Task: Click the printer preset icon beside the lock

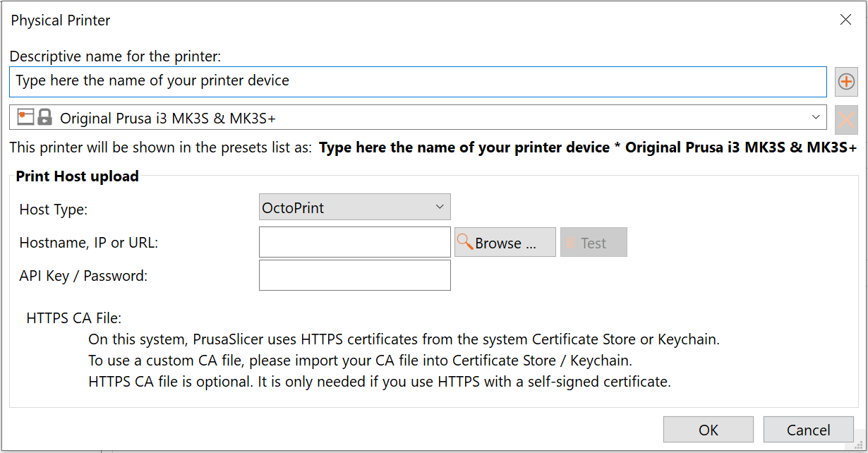Action: 25,117
